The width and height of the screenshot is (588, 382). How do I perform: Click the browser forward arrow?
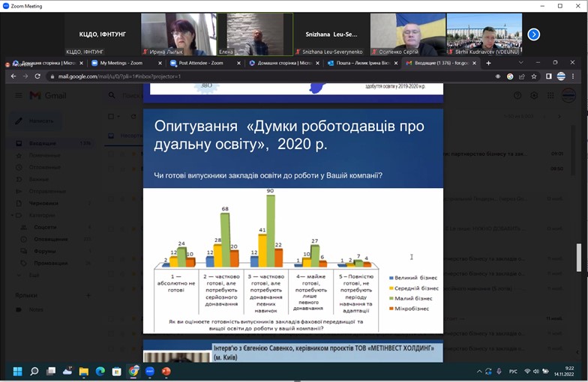point(25,76)
